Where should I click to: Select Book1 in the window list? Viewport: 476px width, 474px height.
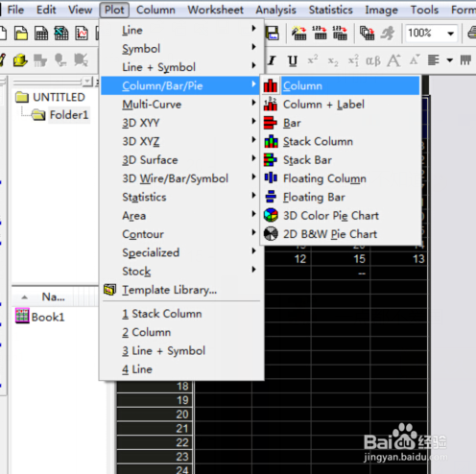click(x=40, y=317)
